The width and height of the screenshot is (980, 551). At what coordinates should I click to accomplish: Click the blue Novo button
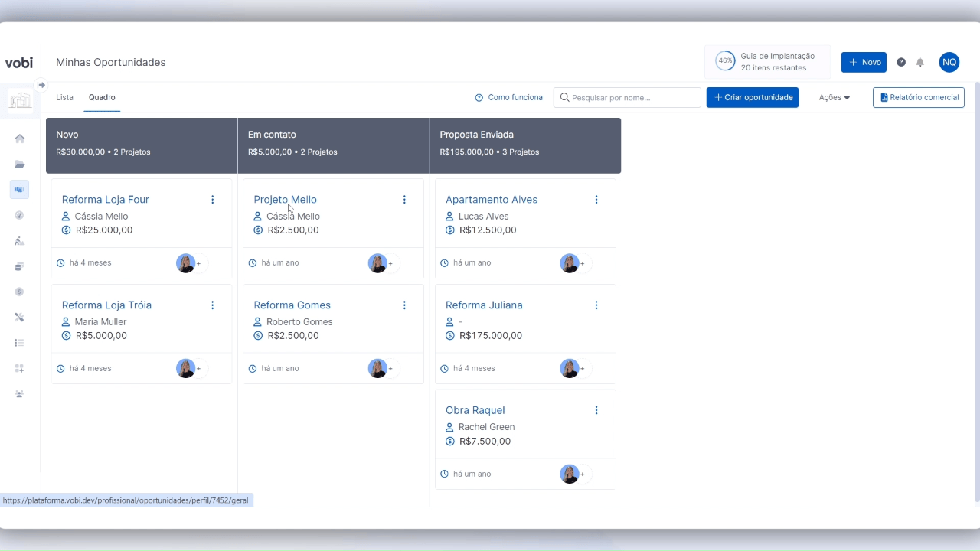(864, 63)
